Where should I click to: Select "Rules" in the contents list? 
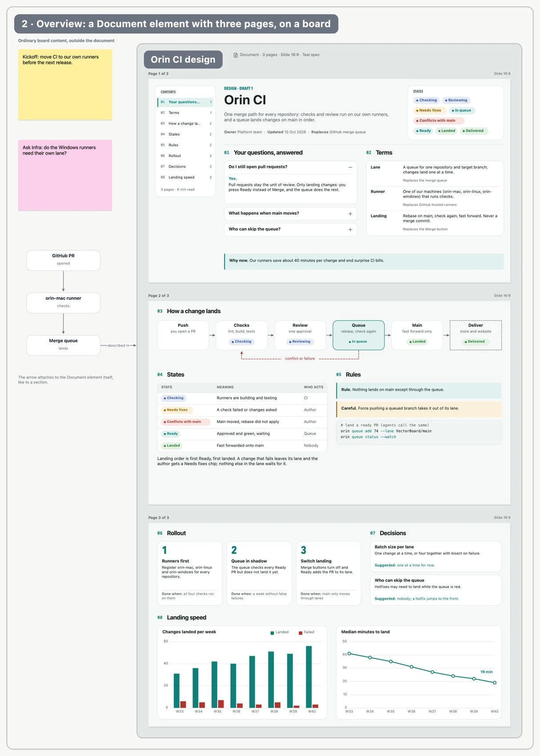185,145
